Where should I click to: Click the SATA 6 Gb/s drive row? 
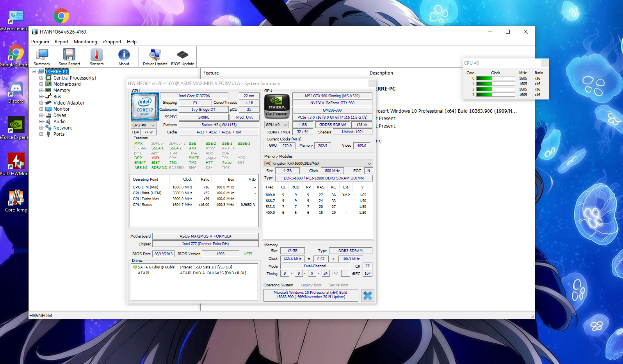[194, 267]
